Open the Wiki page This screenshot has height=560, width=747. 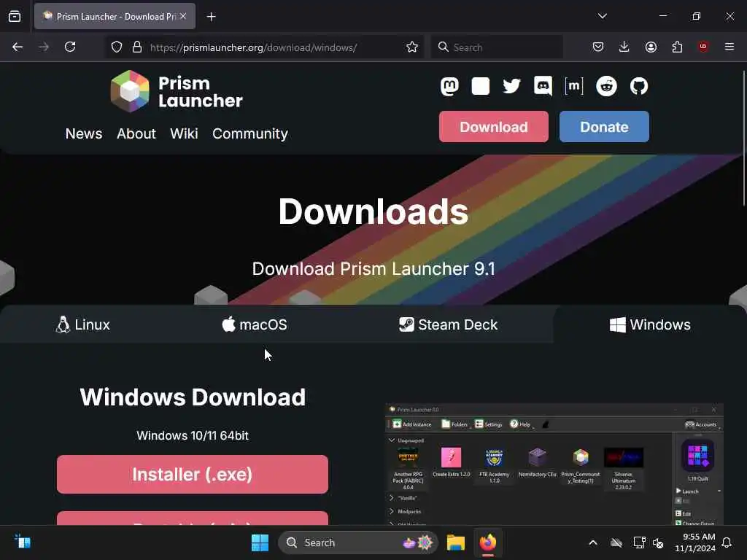[x=184, y=134]
